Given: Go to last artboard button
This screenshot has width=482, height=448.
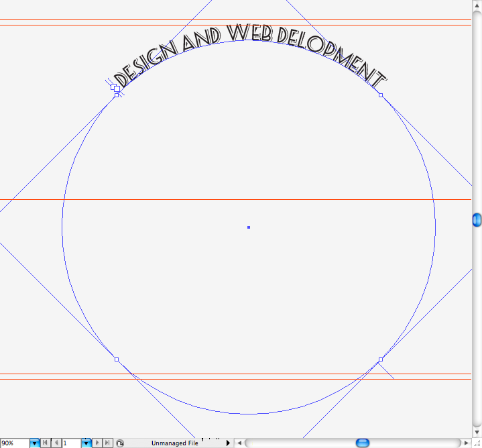Looking at the screenshot, I should coord(107,443).
